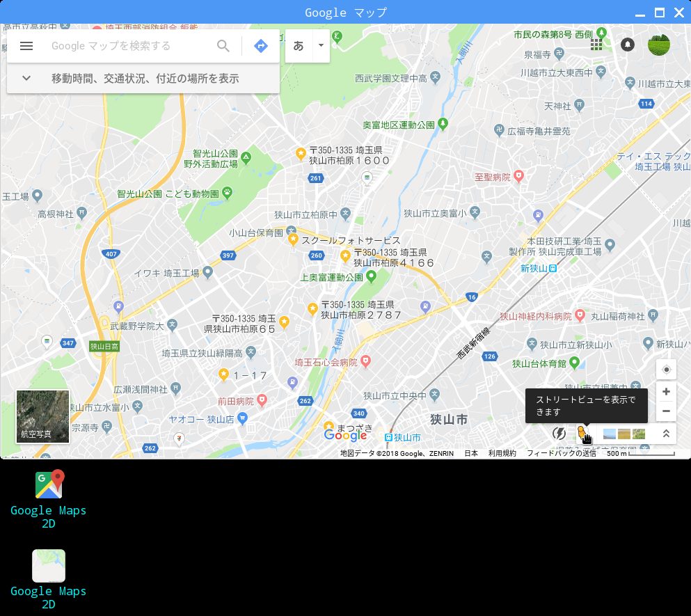Click the 埼玉石心会病院 hospital marker
Image resolution: width=691 pixels, height=616 pixels.
365,361
